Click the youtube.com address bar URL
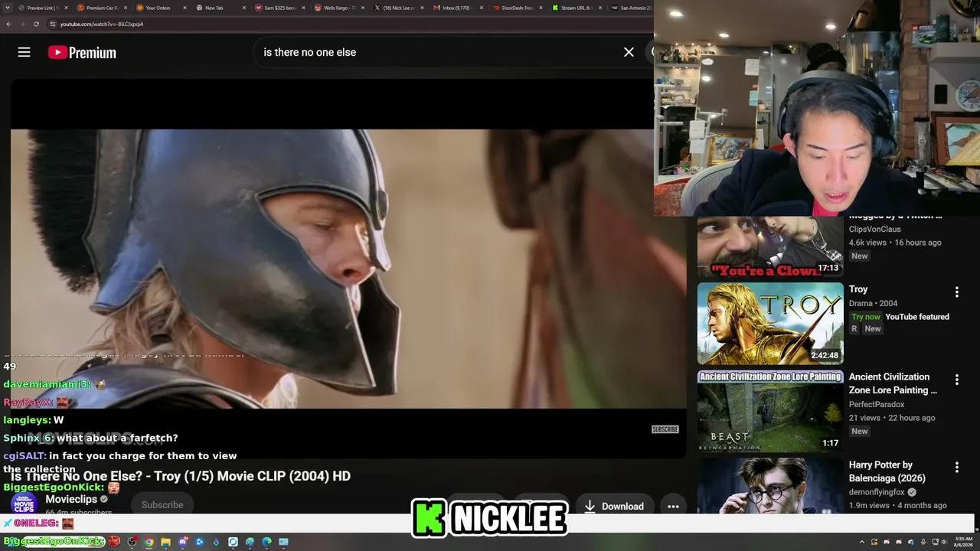Screen dimensions: 980x551 point(101,24)
